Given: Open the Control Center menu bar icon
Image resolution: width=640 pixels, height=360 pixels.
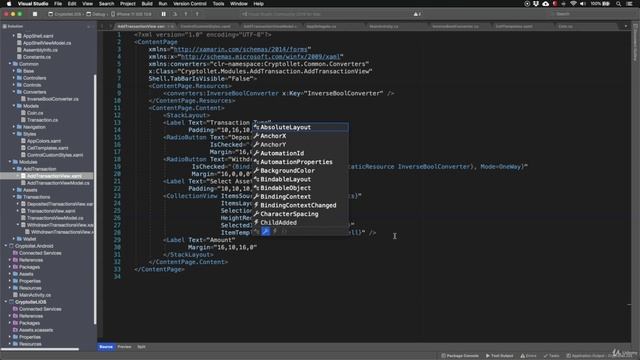Looking at the screenshot, I should [x=630, y=4].
